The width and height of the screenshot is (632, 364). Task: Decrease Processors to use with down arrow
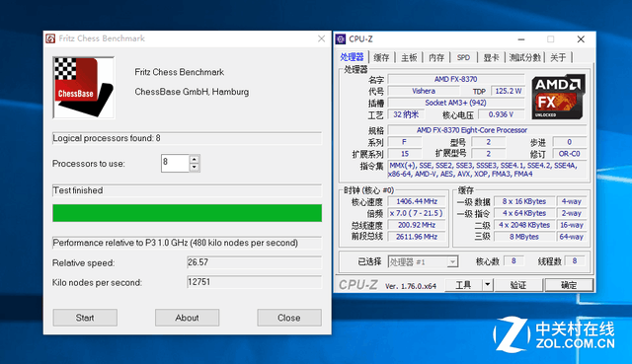click(195, 167)
